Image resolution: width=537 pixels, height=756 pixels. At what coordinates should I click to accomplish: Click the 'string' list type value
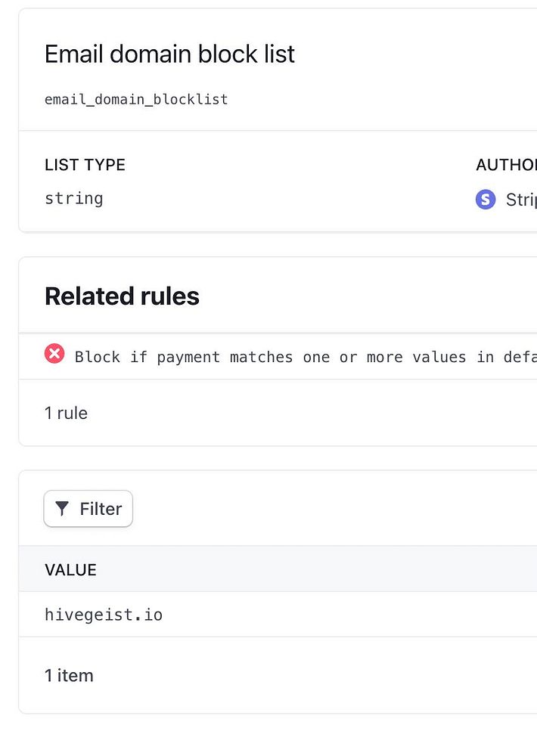click(x=74, y=199)
